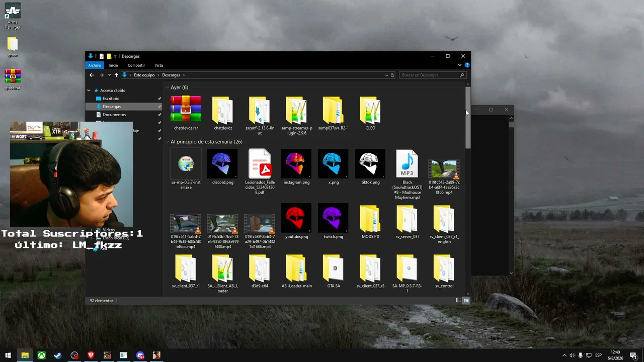This screenshot has height=362, width=644.
Task: Open the SA_-_Silent_ASI_Loader folder
Action: click(222, 274)
